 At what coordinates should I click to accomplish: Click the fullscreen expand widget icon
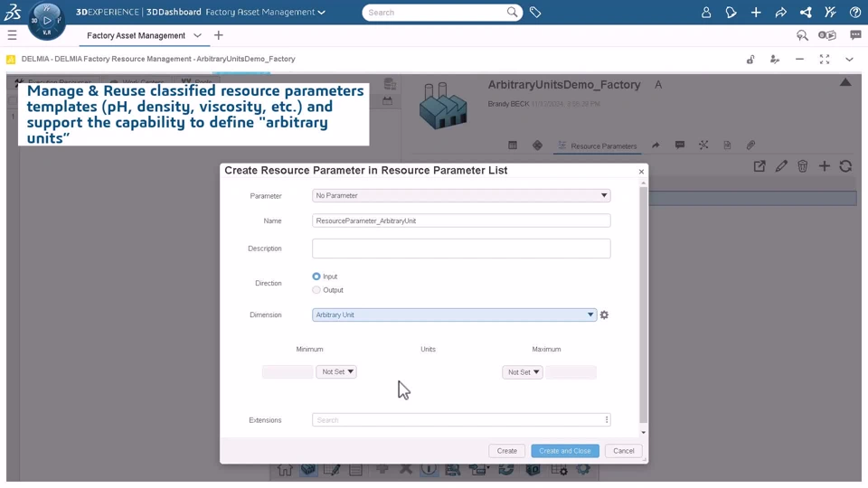click(x=825, y=60)
